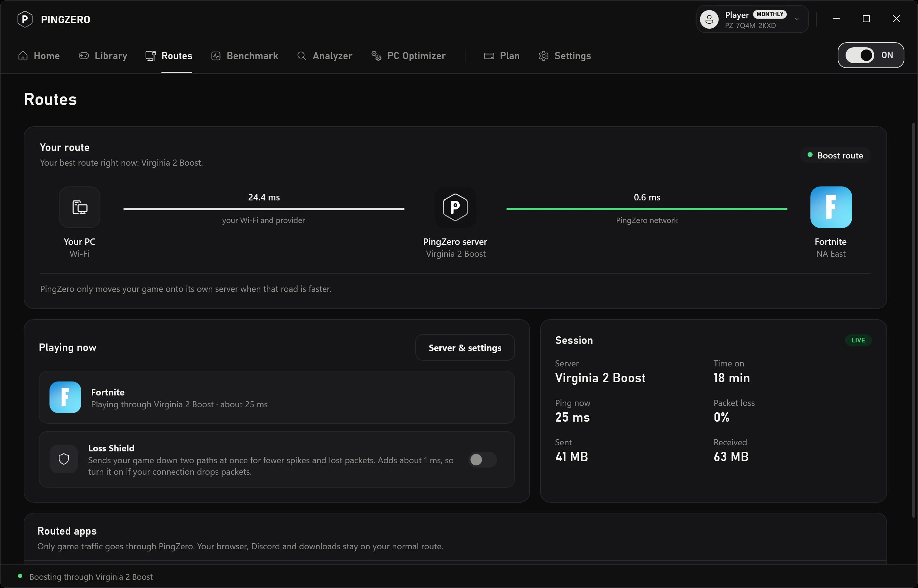The height and width of the screenshot is (588, 918).
Task: Click the green status dot in status bar
Action: 20,576
